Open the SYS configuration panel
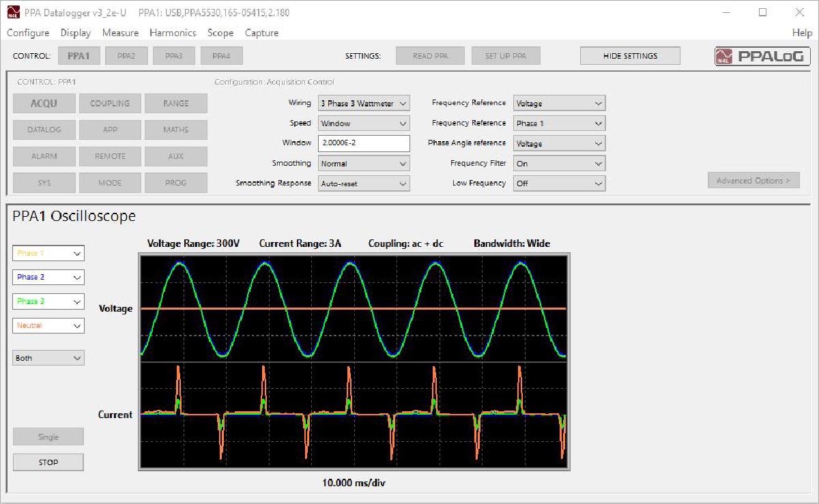Image resolution: width=819 pixels, height=504 pixels. 44,182
